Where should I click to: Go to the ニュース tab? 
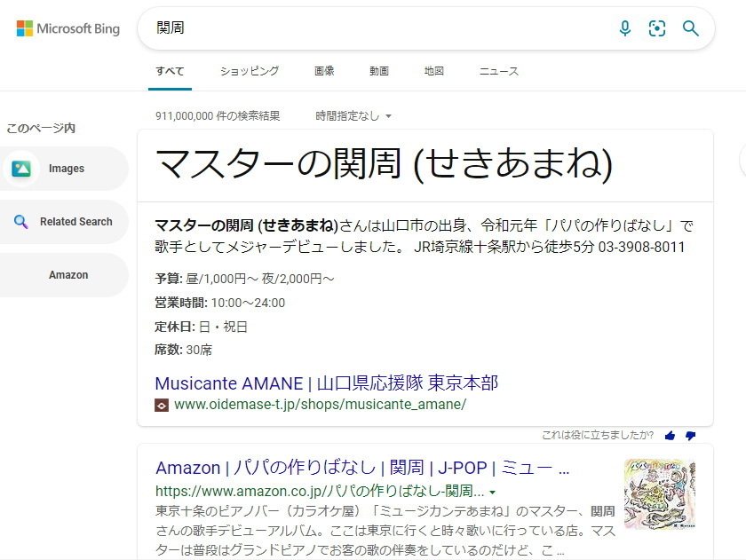(x=498, y=71)
